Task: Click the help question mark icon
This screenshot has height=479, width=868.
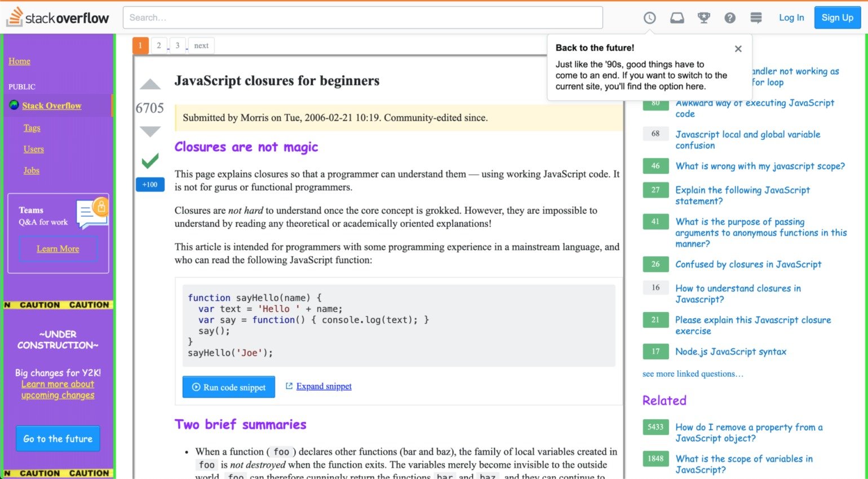Action: 730,18
